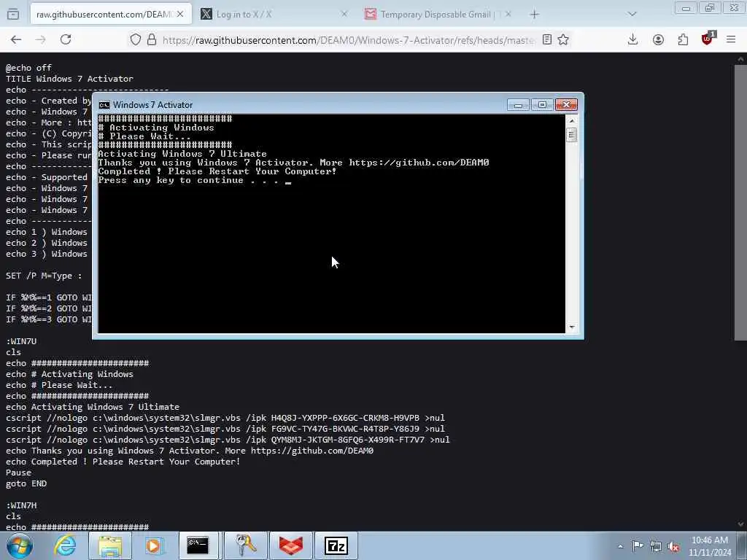
Task: Close the Temporary Disposable Gmail tab
Action: point(508,15)
